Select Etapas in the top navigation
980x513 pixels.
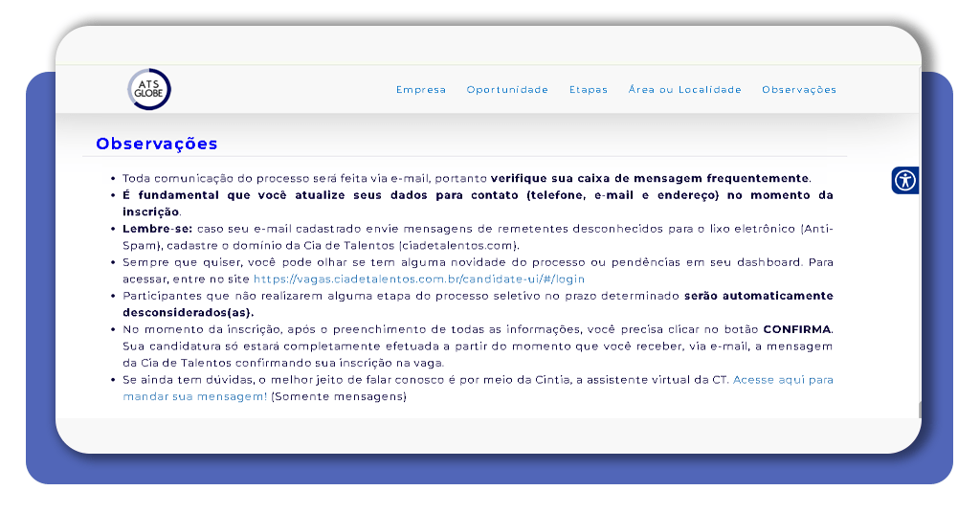click(x=588, y=90)
